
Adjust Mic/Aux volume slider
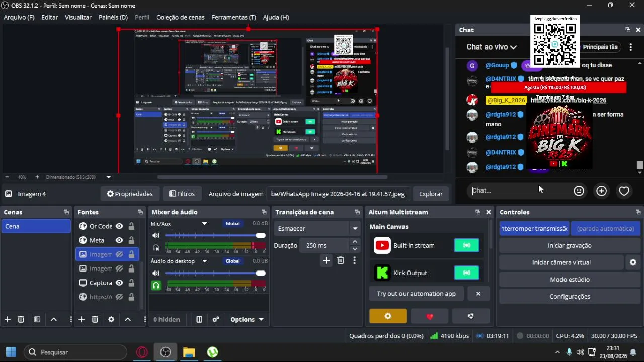(x=215, y=235)
